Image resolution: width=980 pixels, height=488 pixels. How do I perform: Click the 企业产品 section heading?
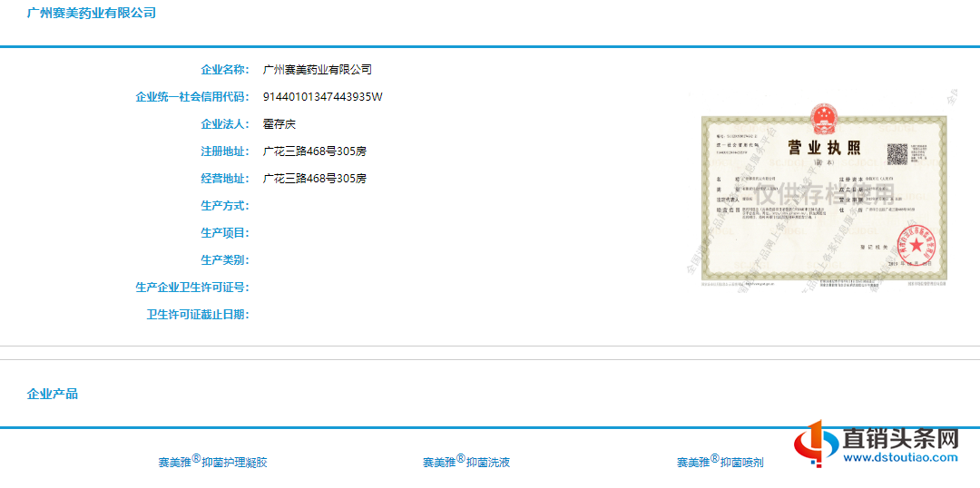[x=53, y=394]
